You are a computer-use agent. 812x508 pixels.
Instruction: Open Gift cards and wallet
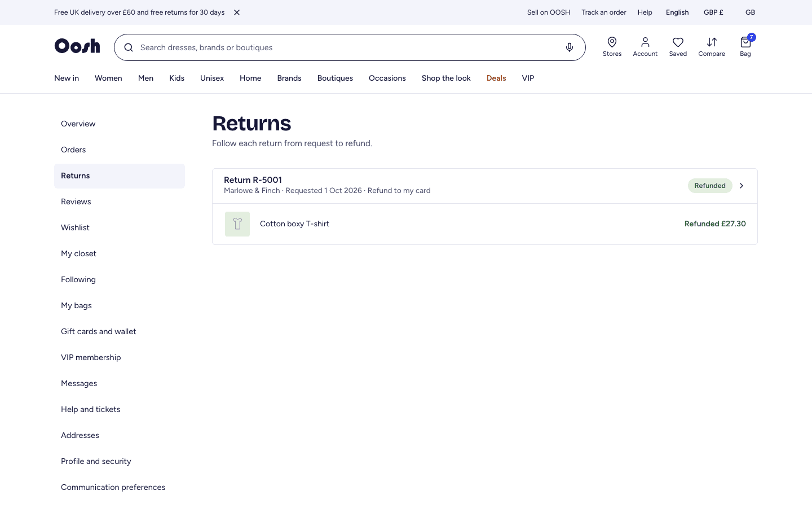(120, 332)
